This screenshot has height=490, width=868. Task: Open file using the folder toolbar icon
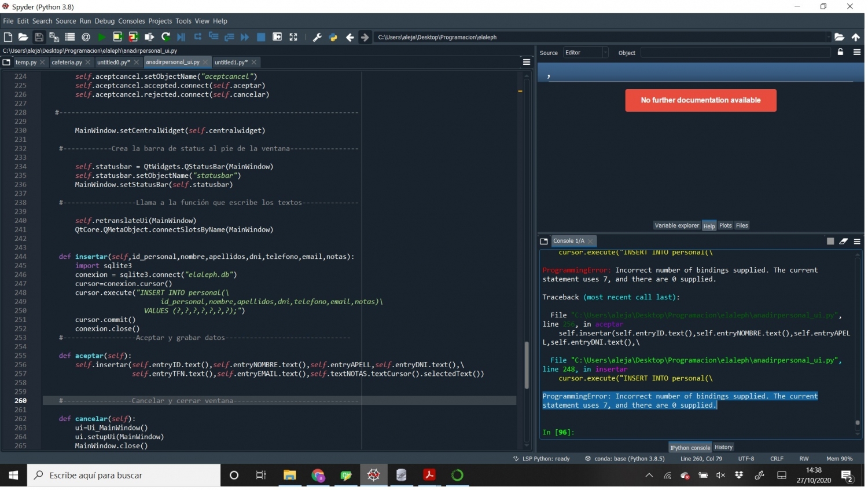(x=23, y=37)
